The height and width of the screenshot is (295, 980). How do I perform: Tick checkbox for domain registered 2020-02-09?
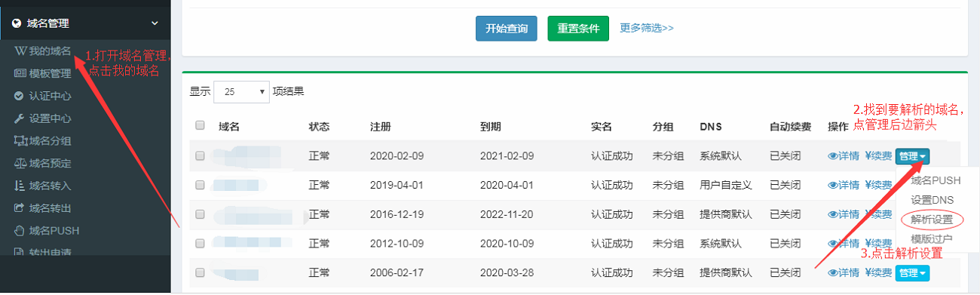click(x=200, y=156)
